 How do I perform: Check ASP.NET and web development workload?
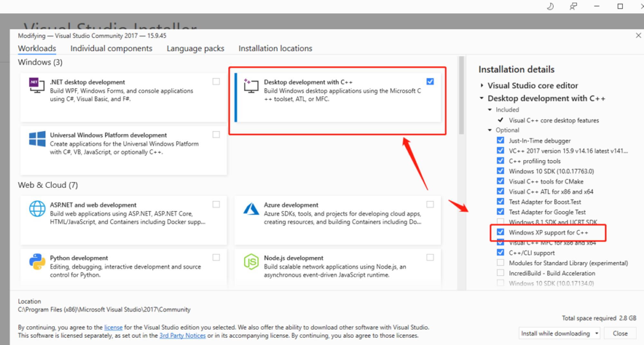coord(216,204)
